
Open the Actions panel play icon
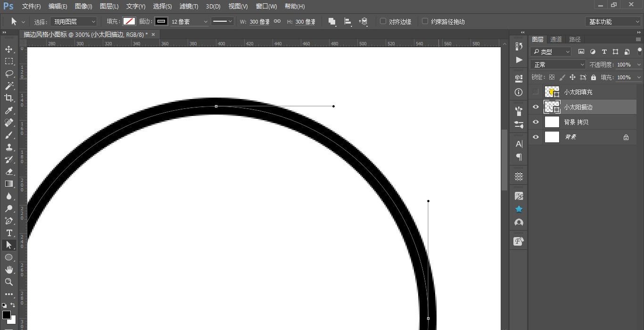pyautogui.click(x=519, y=60)
